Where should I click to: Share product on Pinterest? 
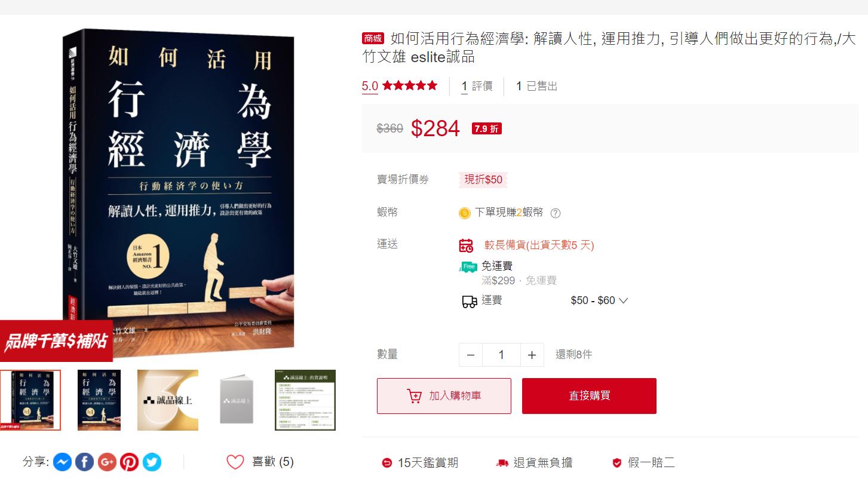[129, 462]
